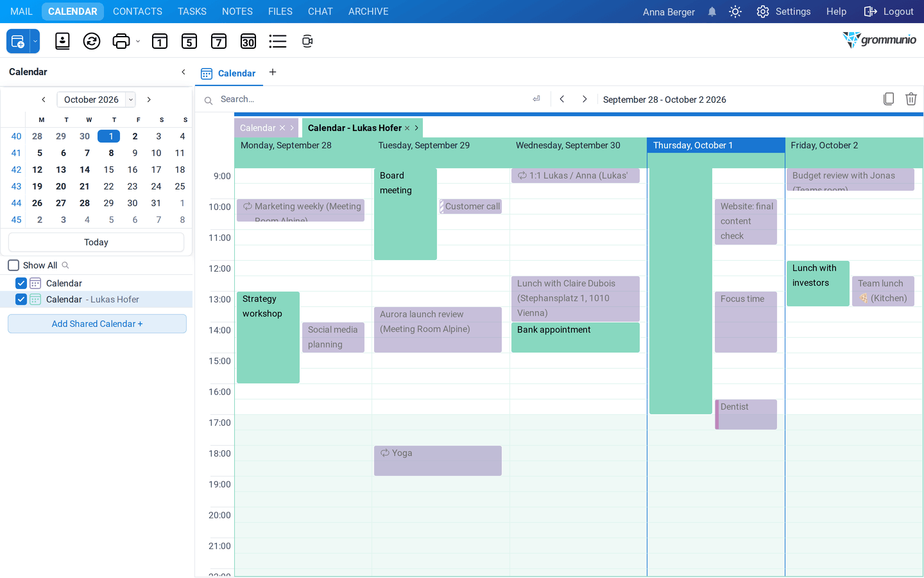Collapse the Calendar side panel
This screenshot has width=924, height=578.
(184, 72)
